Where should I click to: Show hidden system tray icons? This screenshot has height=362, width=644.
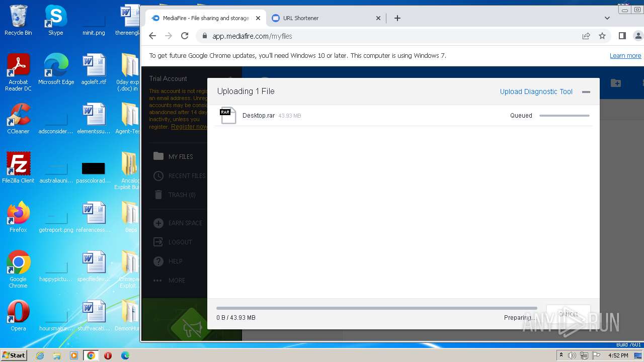click(x=561, y=355)
